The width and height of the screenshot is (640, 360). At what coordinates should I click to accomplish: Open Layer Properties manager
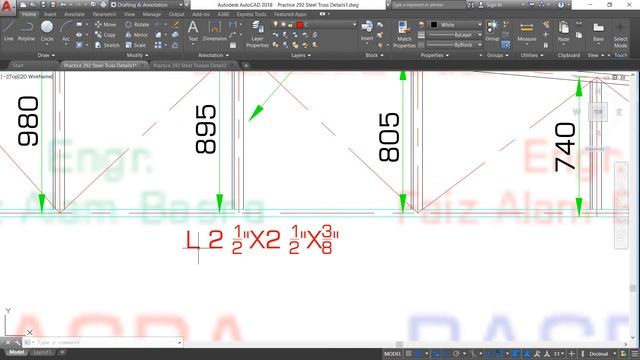pos(257,35)
